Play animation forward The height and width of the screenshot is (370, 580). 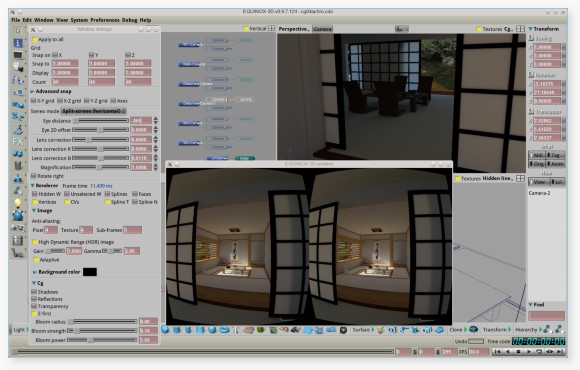529,352
